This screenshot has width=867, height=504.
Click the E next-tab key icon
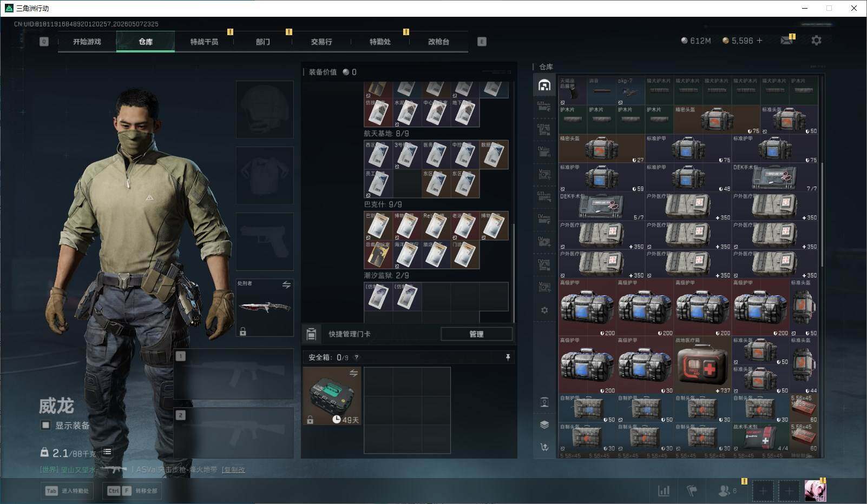[482, 42]
